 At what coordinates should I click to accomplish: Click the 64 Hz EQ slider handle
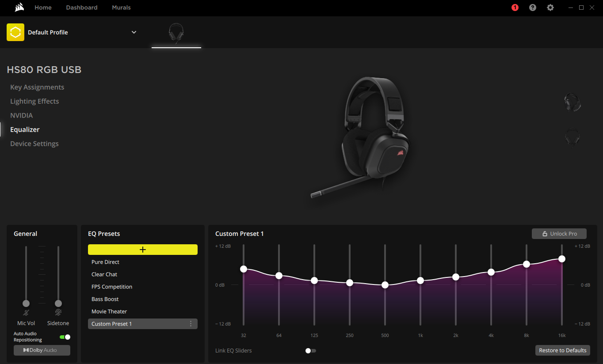tap(279, 276)
